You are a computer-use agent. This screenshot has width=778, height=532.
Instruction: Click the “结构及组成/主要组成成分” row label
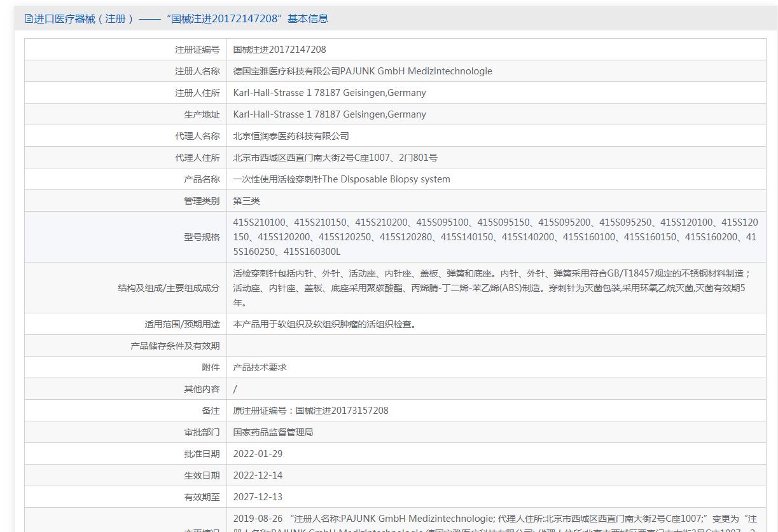pyautogui.click(x=169, y=288)
